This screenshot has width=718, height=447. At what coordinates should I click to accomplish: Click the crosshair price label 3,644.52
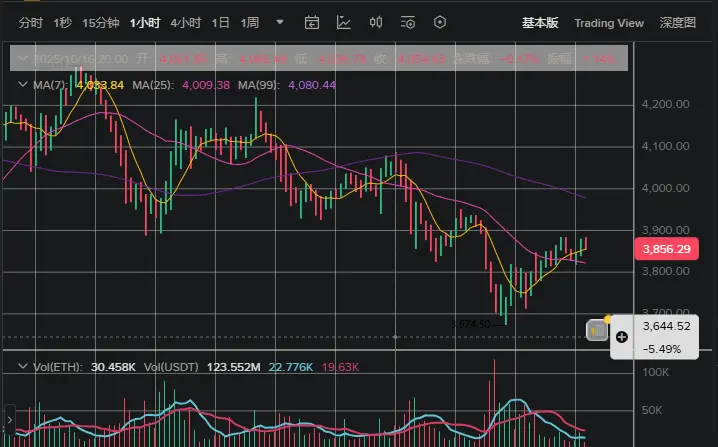(666, 326)
